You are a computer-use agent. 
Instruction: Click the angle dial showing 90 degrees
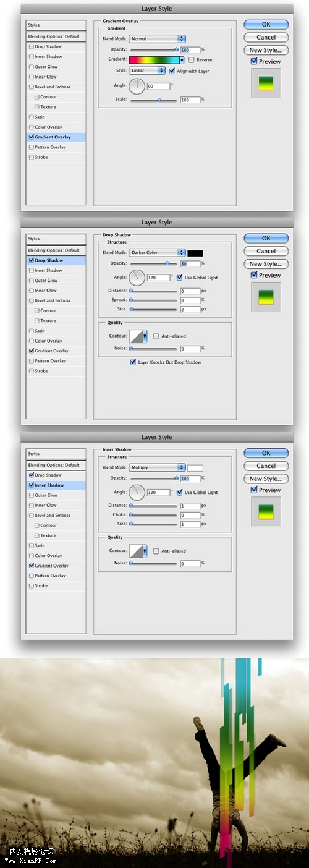(137, 85)
